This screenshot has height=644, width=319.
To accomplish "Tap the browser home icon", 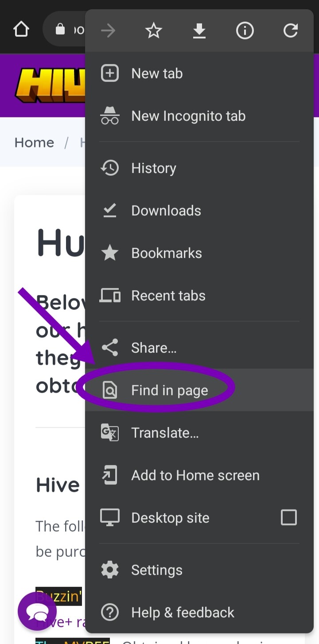I will coord(21,30).
